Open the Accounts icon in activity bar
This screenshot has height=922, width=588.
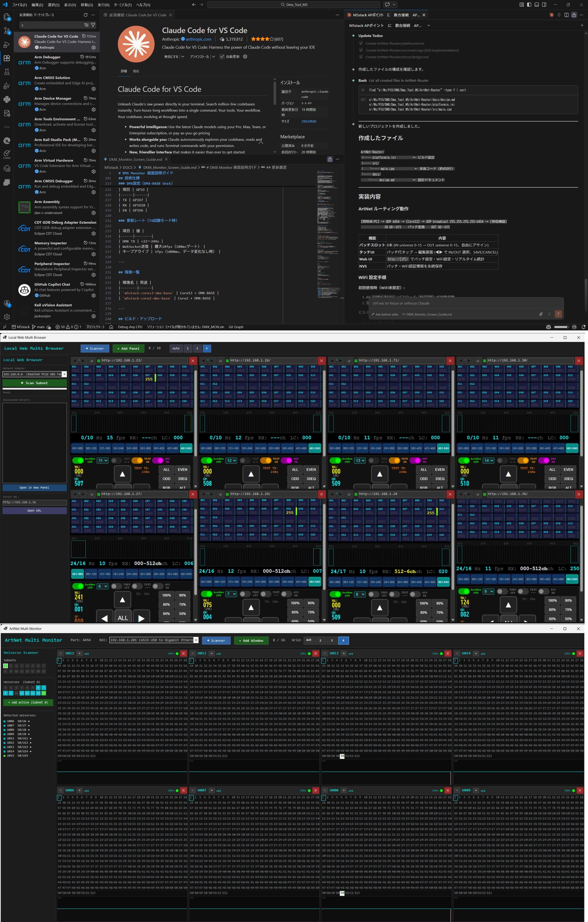pos(6,304)
